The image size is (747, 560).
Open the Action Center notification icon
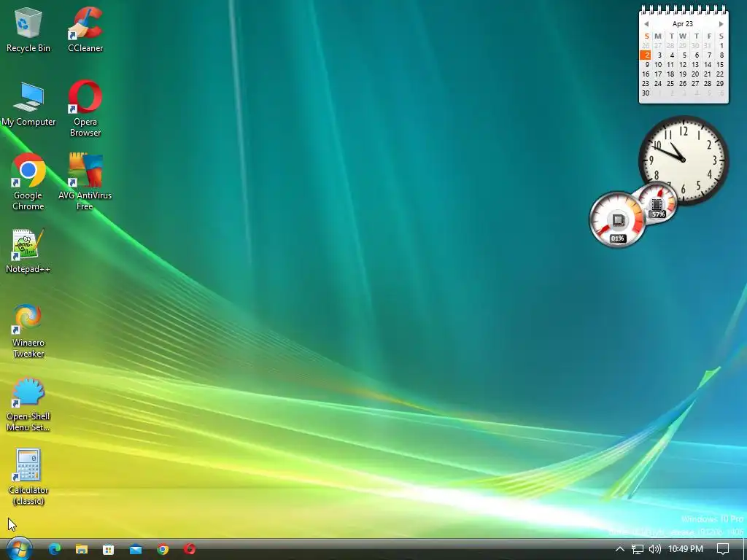click(723, 549)
